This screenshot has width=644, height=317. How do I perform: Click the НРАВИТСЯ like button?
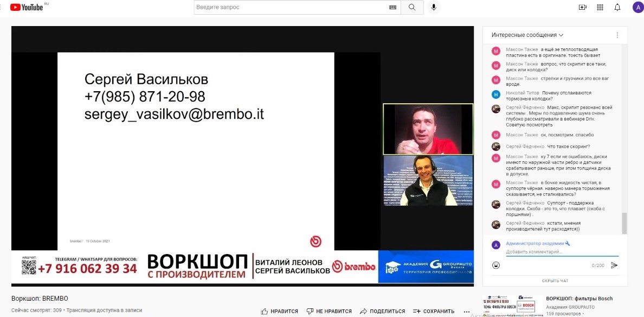tap(279, 311)
